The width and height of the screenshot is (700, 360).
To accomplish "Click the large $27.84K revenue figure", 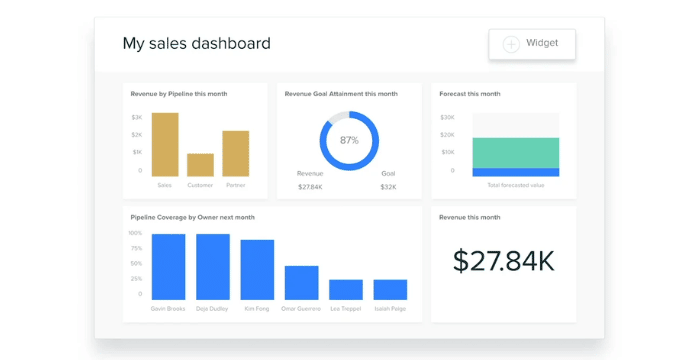I will (504, 261).
